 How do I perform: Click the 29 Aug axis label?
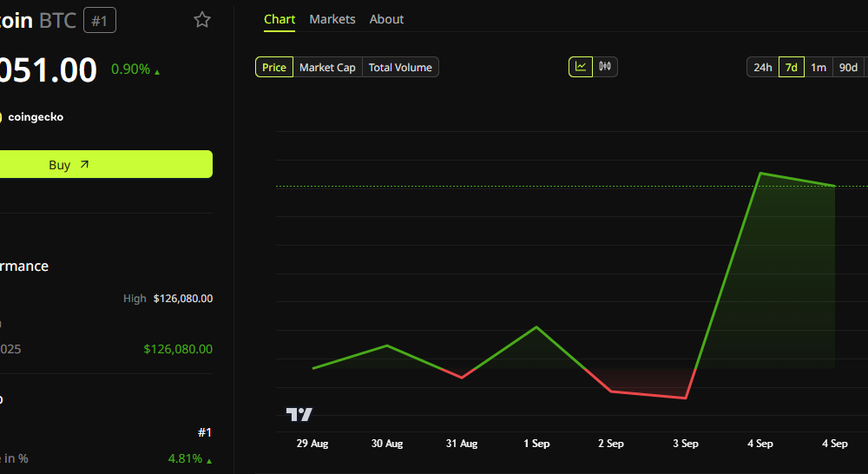pos(312,444)
